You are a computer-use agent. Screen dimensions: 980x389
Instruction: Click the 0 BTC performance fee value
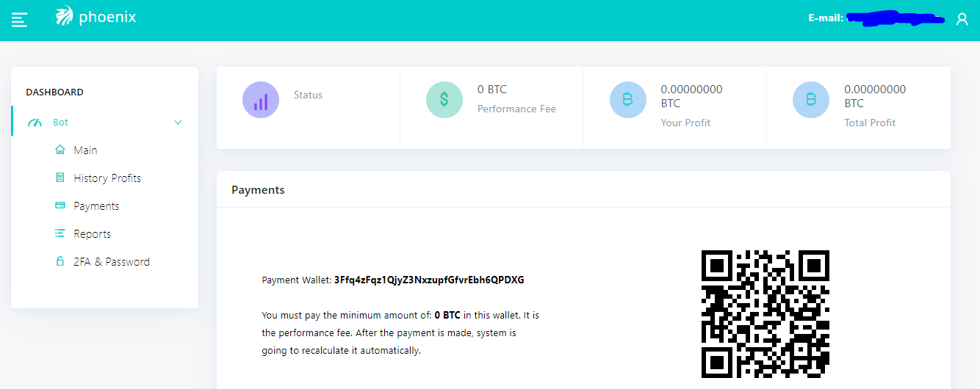point(492,89)
